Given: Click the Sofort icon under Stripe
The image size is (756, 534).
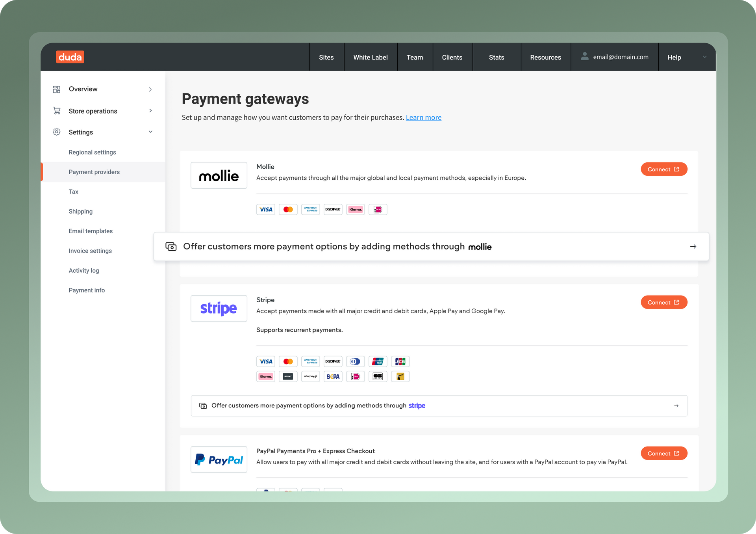Looking at the screenshot, I should click(x=288, y=376).
